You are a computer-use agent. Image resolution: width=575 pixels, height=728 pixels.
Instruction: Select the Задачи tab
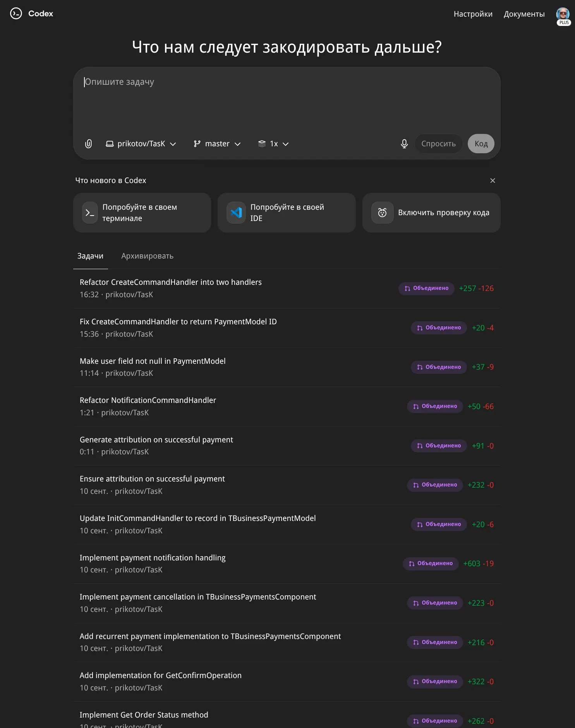[90, 256]
